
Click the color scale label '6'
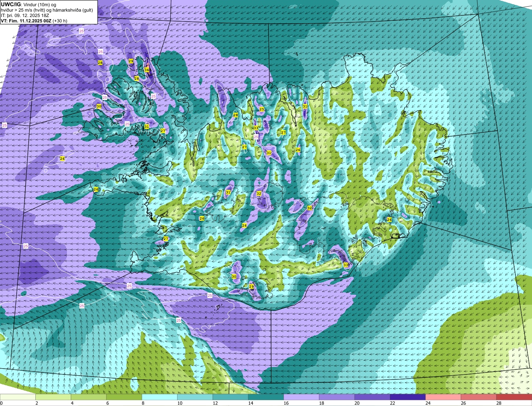[107, 403]
